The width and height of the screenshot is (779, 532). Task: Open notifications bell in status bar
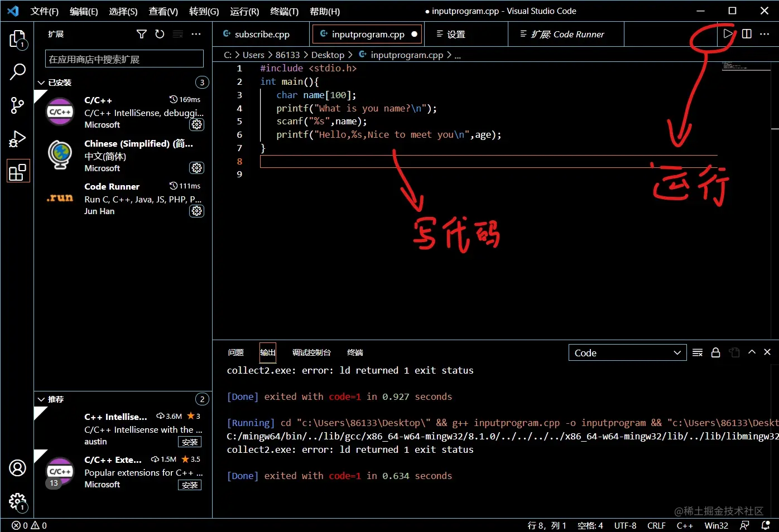point(766,525)
